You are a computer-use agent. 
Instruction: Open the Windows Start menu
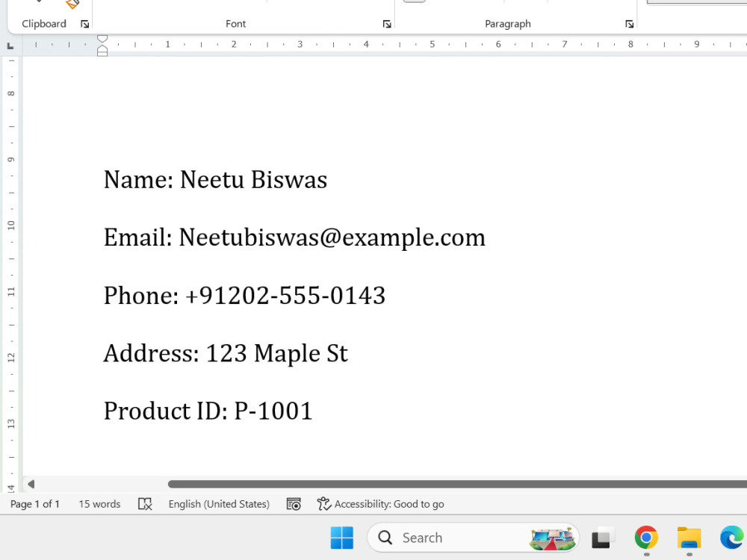click(341, 538)
